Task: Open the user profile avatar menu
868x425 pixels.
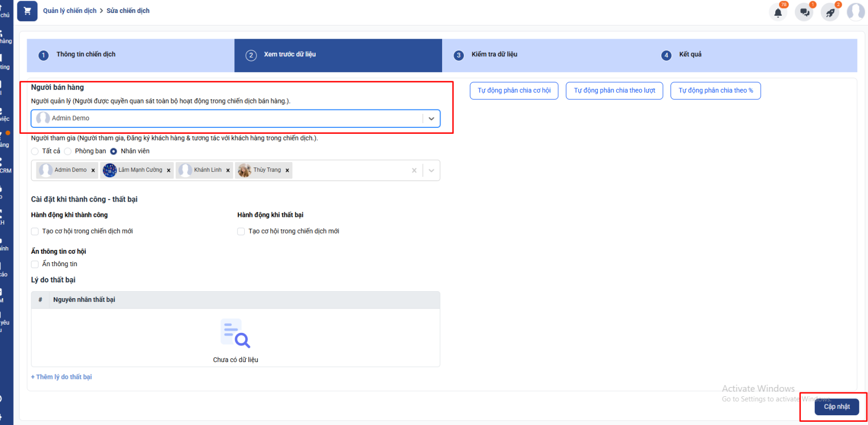Action: tap(856, 11)
